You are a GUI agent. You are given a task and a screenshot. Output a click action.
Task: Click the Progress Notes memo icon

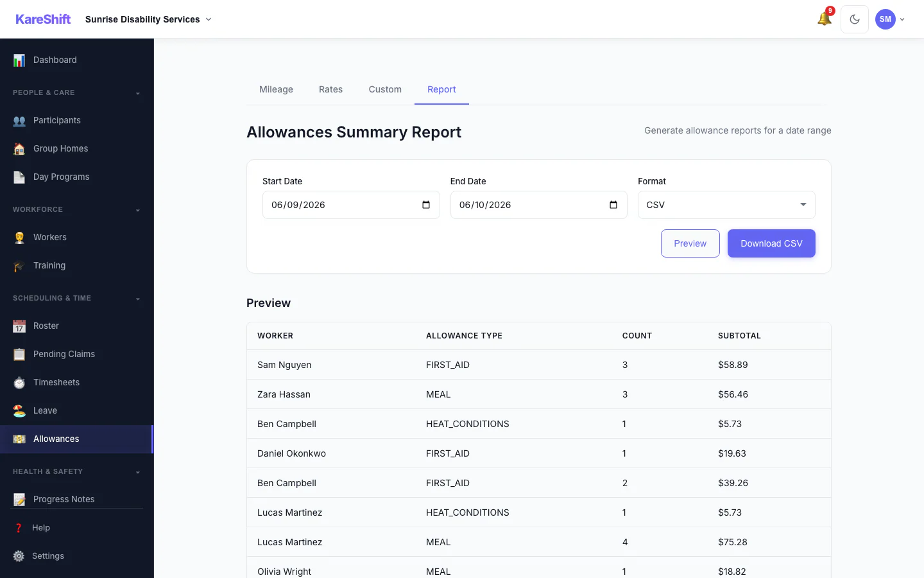[x=19, y=499]
